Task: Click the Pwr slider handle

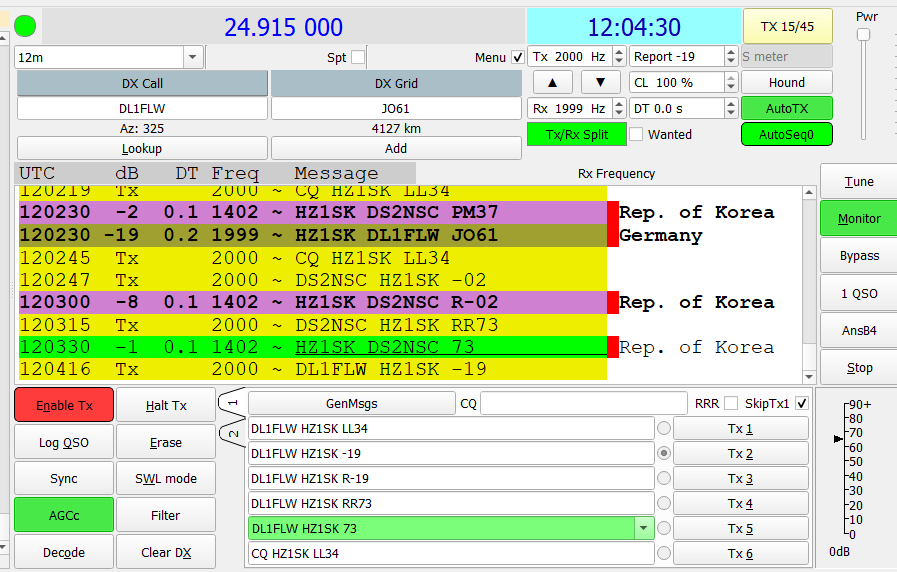Action: pyautogui.click(x=863, y=35)
